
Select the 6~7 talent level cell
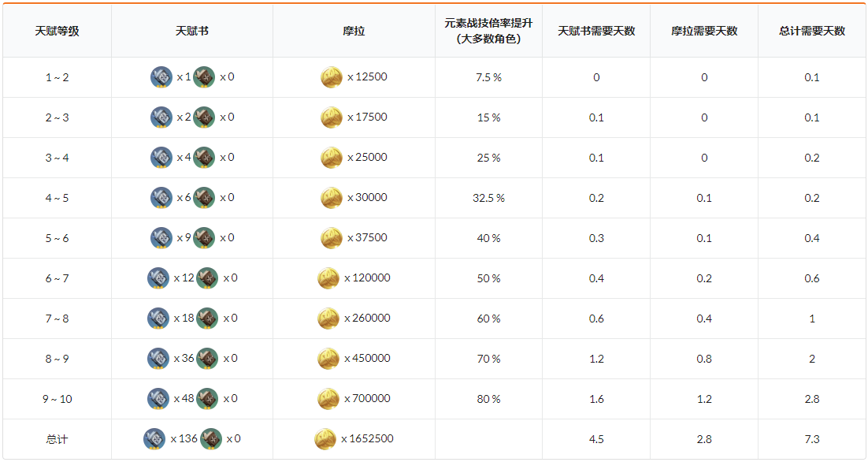[x=57, y=278]
